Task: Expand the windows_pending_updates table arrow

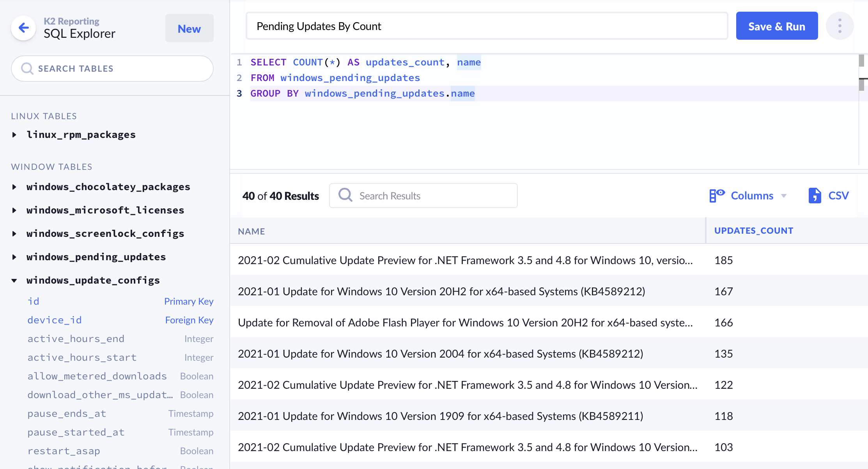Action: tap(14, 257)
